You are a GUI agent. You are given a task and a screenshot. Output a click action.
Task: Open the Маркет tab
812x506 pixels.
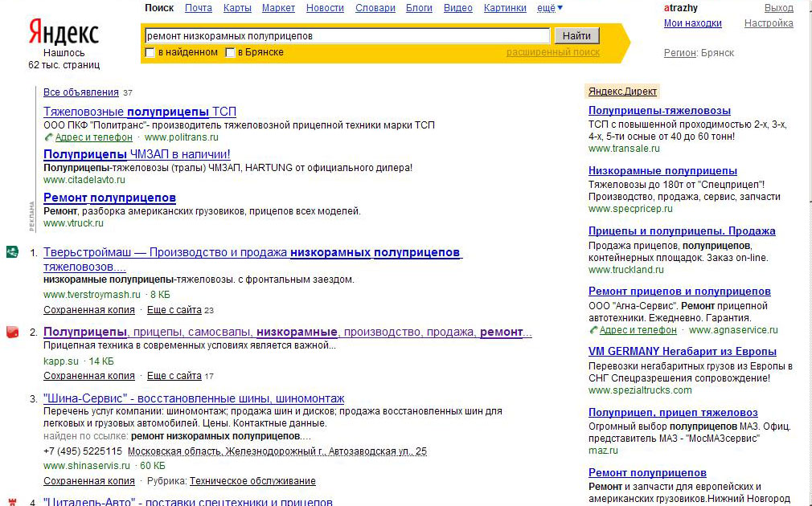(279, 8)
